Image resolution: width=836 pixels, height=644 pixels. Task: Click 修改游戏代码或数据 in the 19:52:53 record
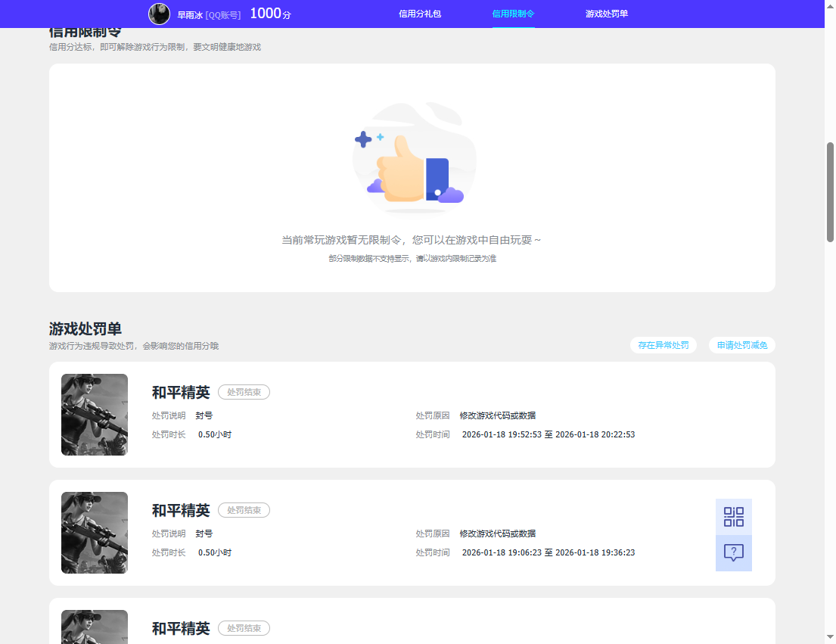point(498,415)
